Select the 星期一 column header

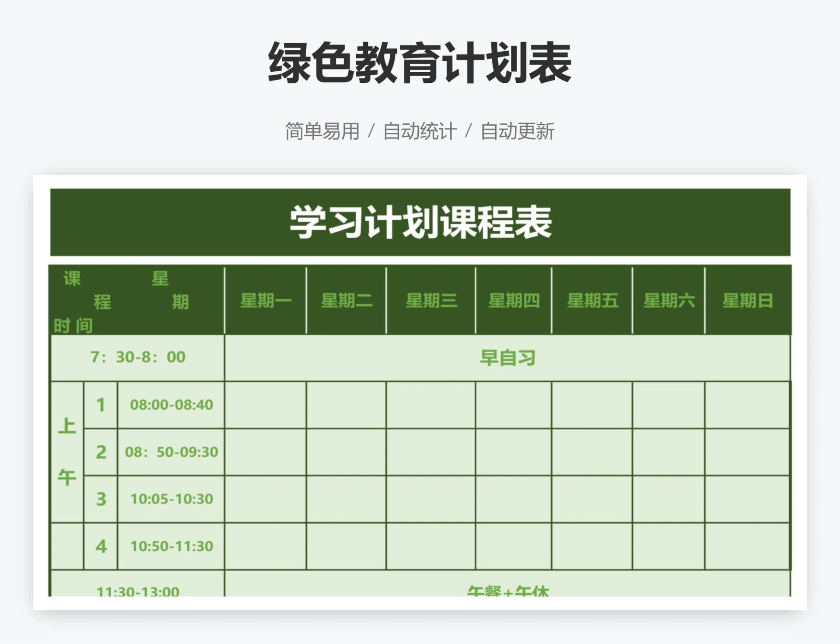(265, 300)
